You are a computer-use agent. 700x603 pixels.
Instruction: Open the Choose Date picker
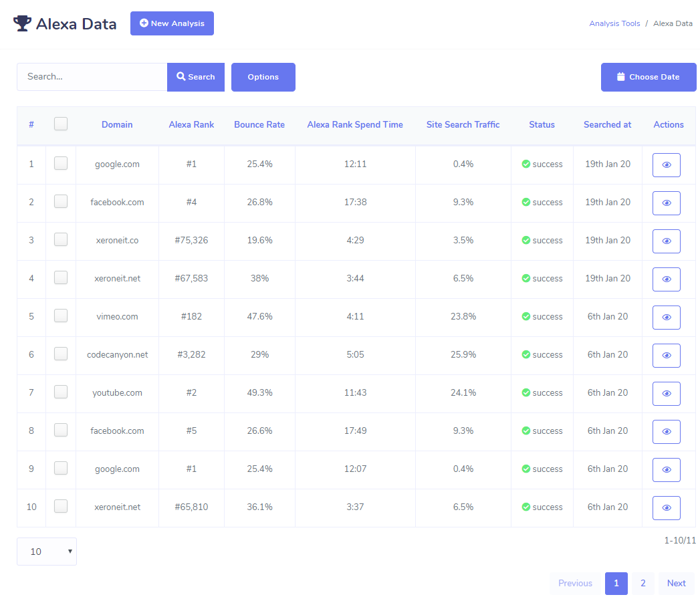648,77
